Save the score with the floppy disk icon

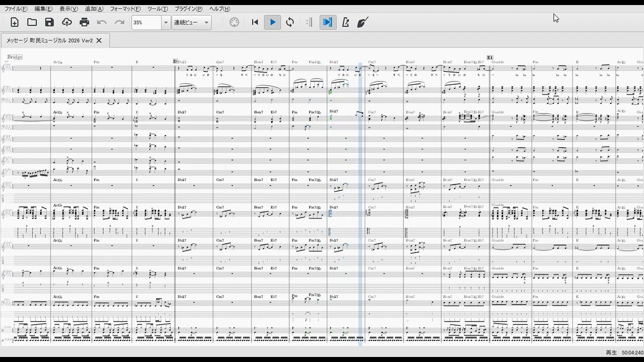49,22
